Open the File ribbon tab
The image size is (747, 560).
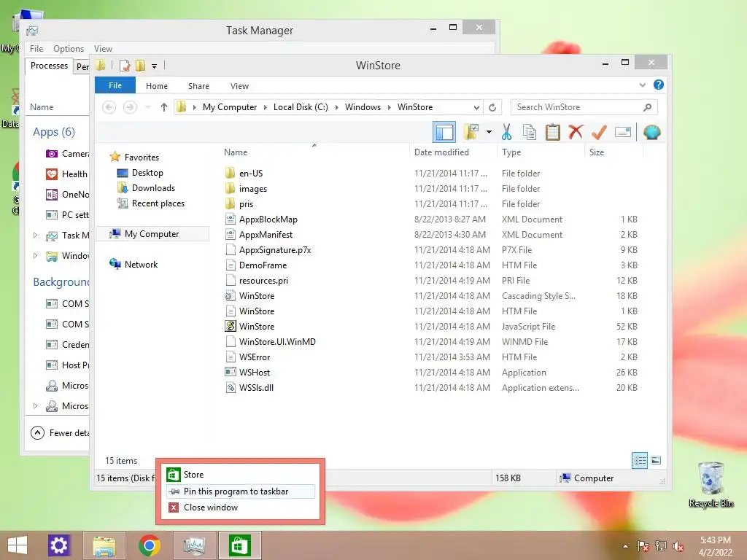click(x=115, y=85)
